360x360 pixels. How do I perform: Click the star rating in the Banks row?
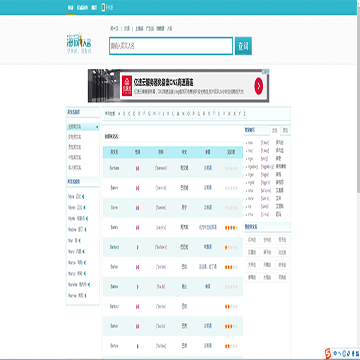pos(231,228)
